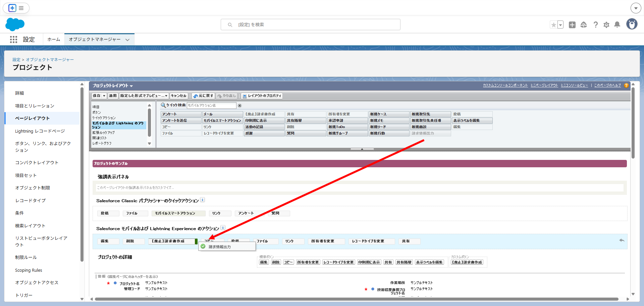Click the Salesforce cloud logo
The height and width of the screenshot is (306, 644).
point(15,25)
